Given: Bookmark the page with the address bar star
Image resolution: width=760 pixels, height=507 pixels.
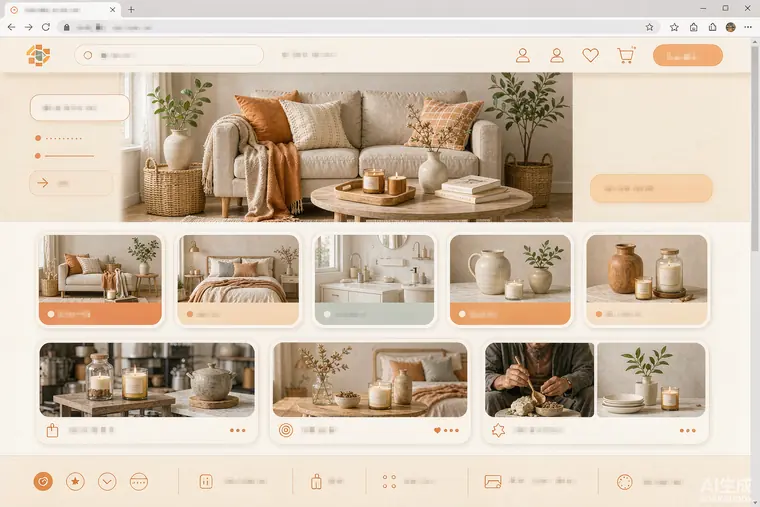Looking at the screenshot, I should [x=649, y=27].
